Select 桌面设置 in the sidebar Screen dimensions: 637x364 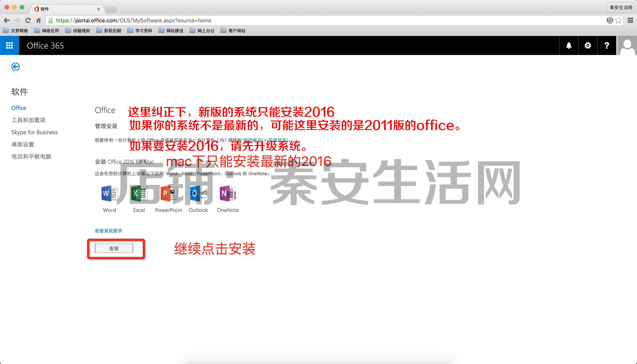pyautogui.click(x=23, y=144)
